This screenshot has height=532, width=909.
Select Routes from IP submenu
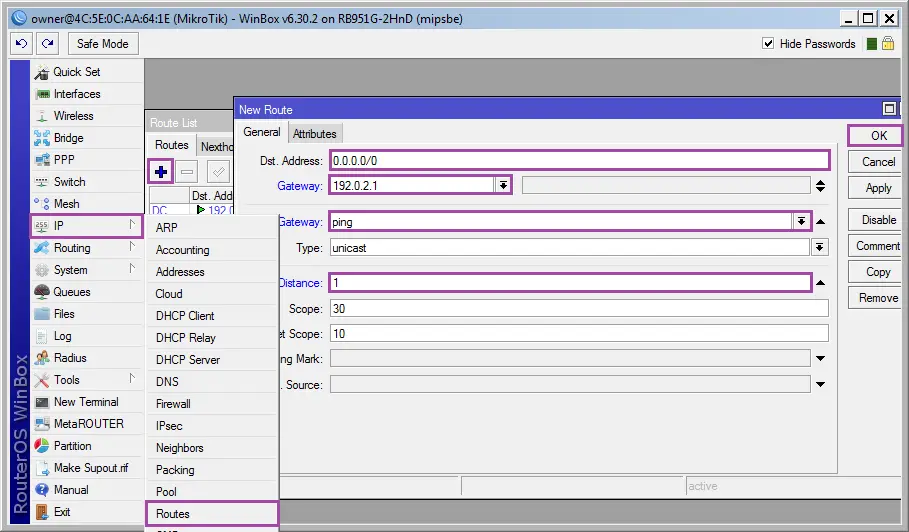(x=212, y=514)
